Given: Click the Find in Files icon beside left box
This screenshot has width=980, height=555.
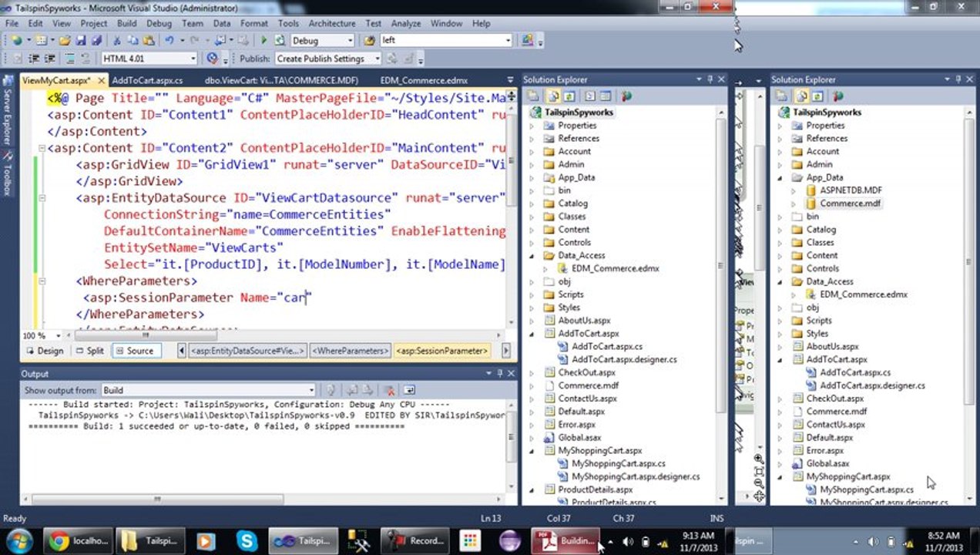Looking at the screenshot, I should [x=369, y=40].
